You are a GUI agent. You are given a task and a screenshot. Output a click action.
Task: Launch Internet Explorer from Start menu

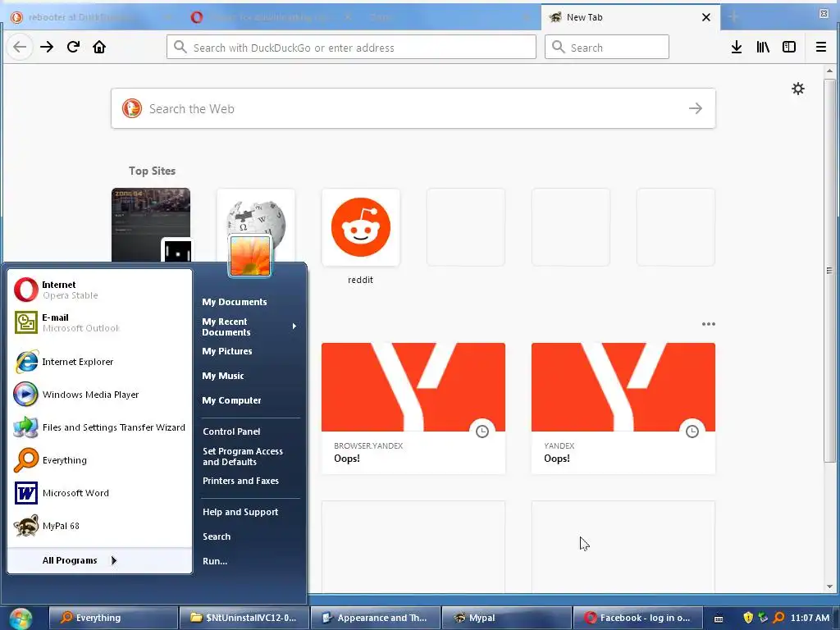[x=99, y=362]
